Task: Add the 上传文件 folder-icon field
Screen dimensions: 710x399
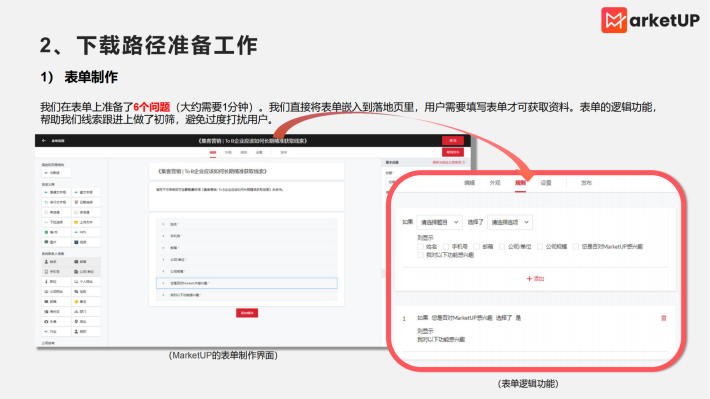Action: coord(86,222)
